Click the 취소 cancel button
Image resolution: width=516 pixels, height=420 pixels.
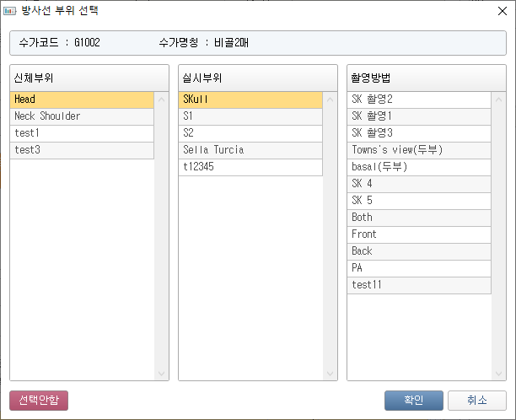click(477, 400)
